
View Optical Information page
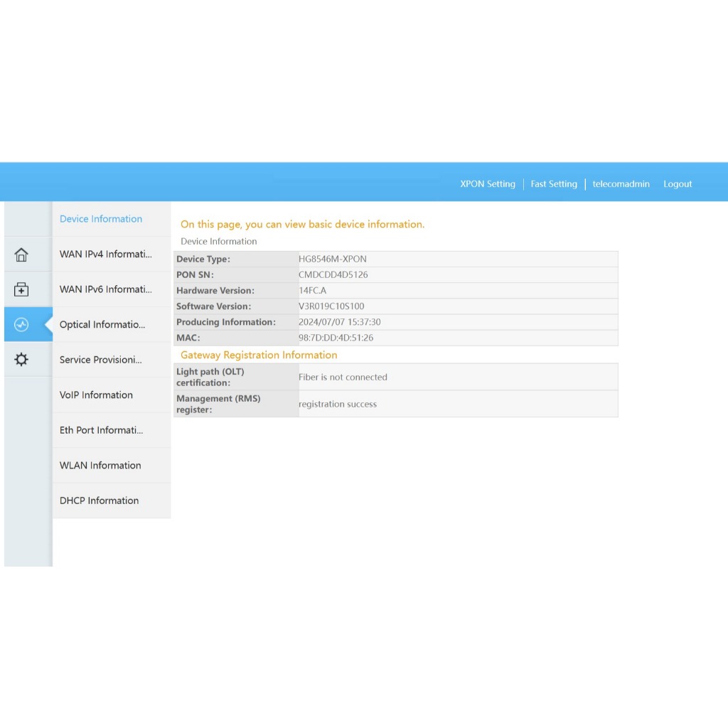[x=102, y=325]
